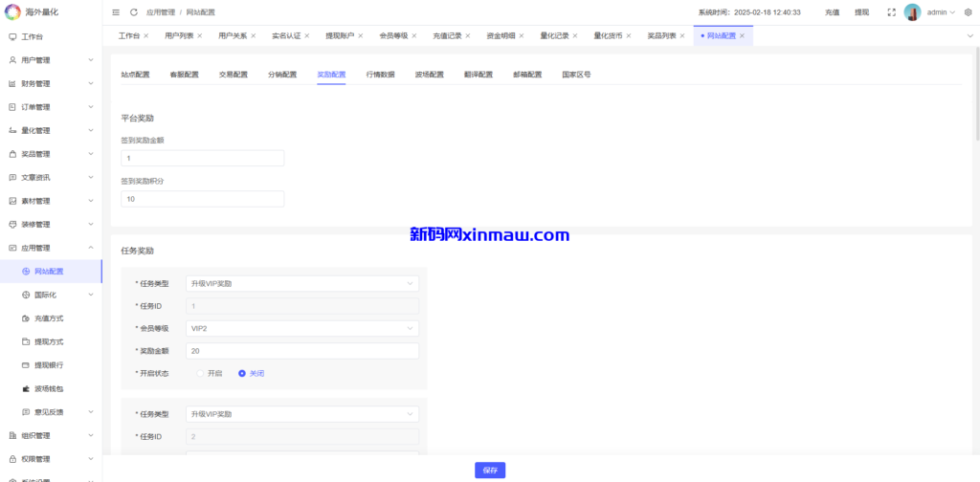Switch to the 客服配置 tab
The height and width of the screenshot is (482, 980).
click(184, 75)
